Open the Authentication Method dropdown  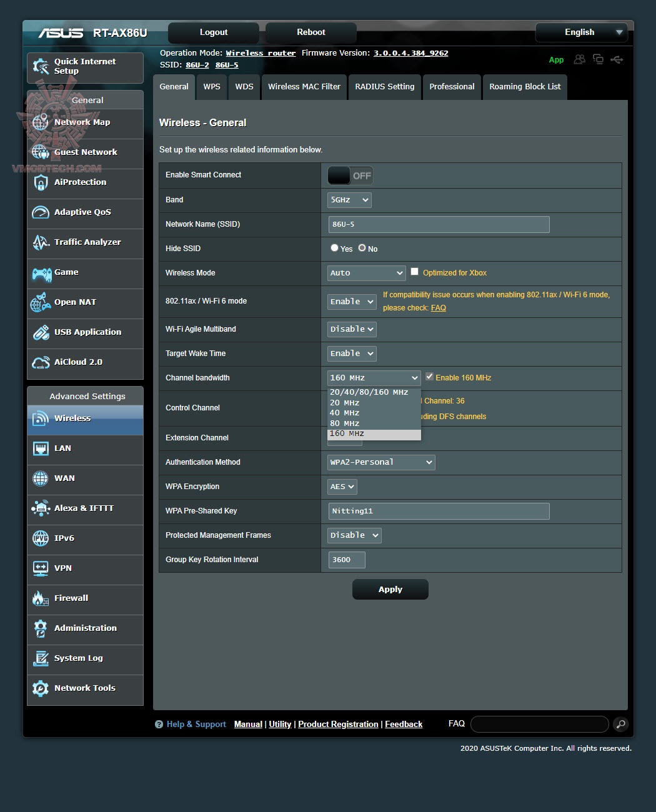[381, 462]
